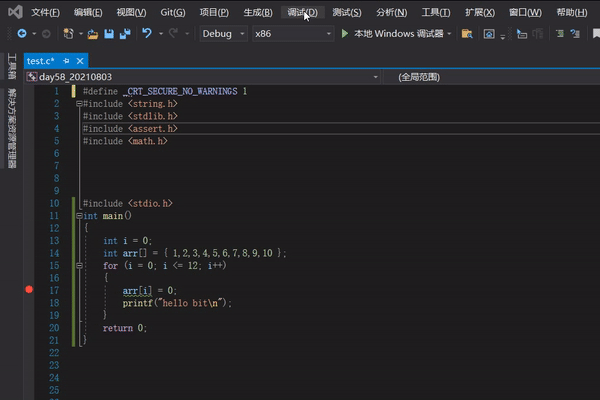Screen dimensions: 600x400
Task: Open the 文件(F) menu
Action: pyautogui.click(x=45, y=13)
